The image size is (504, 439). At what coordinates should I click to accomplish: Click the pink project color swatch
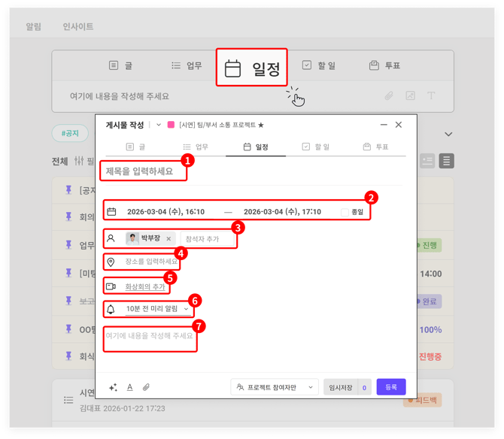171,125
